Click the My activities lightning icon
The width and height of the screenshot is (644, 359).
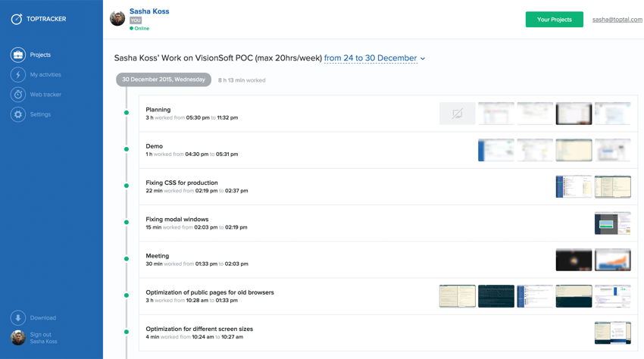[x=18, y=74]
